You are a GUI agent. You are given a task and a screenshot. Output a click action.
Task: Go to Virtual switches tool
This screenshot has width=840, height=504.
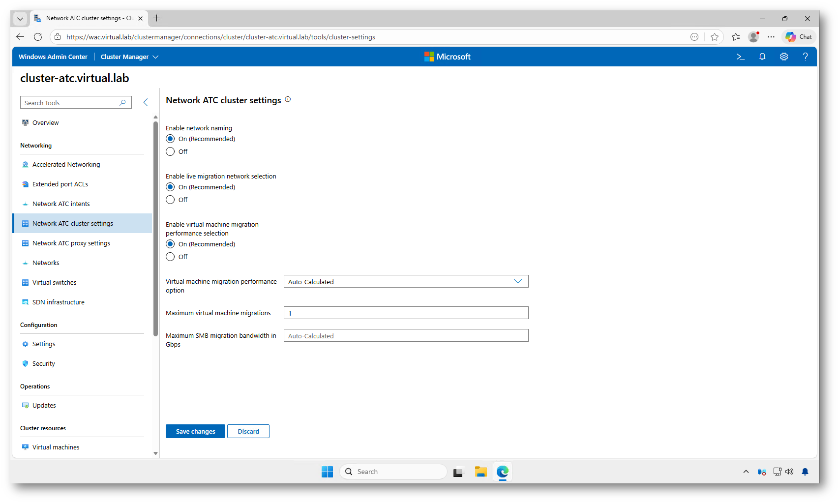pos(54,283)
